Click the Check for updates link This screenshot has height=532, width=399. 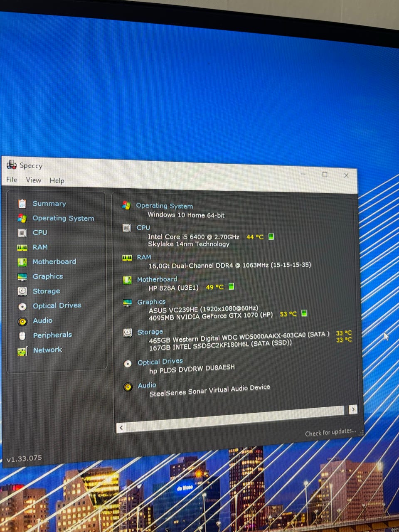pyautogui.click(x=330, y=432)
